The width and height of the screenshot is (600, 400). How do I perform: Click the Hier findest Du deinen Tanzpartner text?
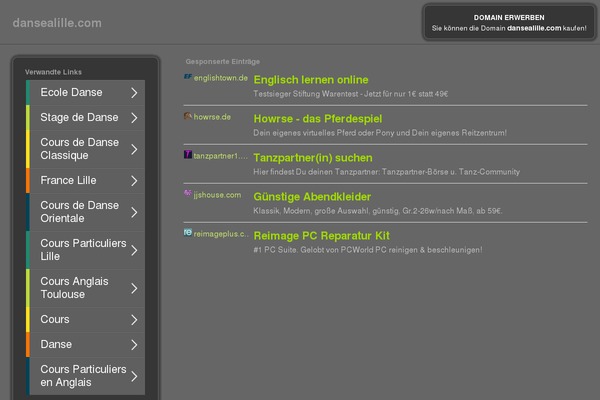[x=386, y=172]
